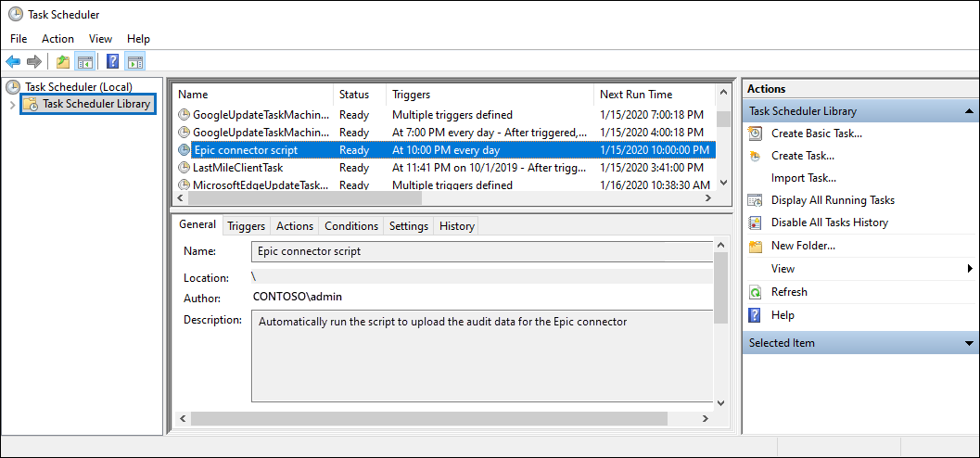Click the LastMileClientTask task icon
This screenshot has height=458, width=980.
[184, 168]
